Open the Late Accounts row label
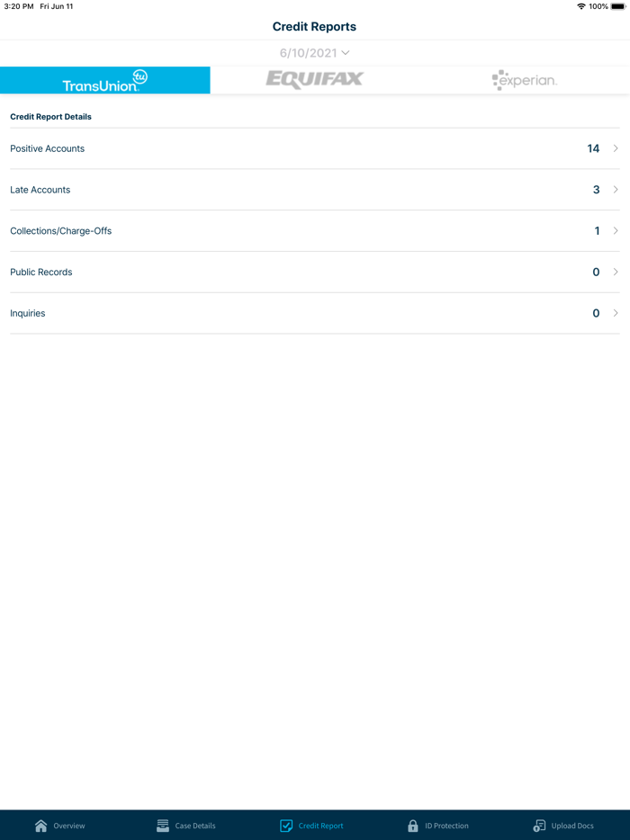Image resolution: width=630 pixels, height=840 pixels. point(40,190)
